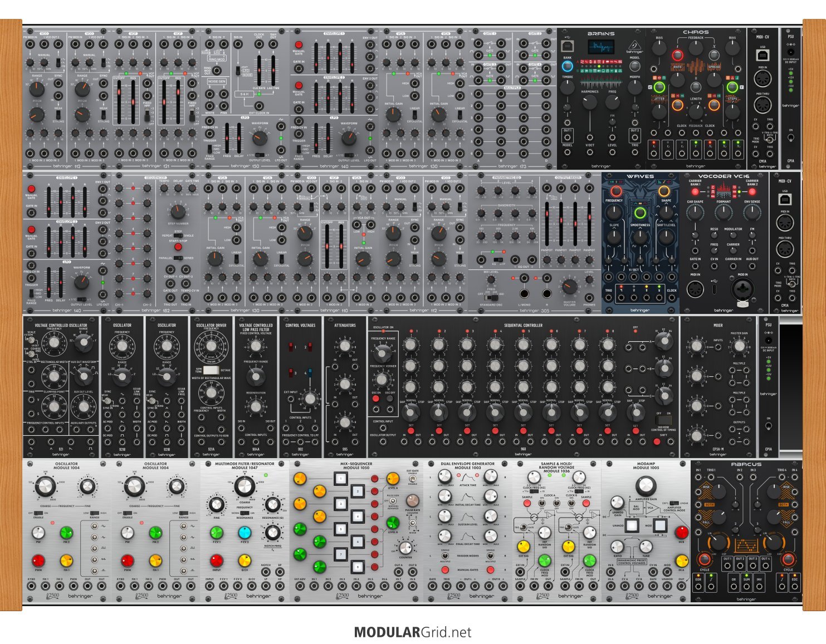Click the MIC IN combo jack on Vocoder
The height and width of the screenshot is (644, 826).
click(742, 289)
